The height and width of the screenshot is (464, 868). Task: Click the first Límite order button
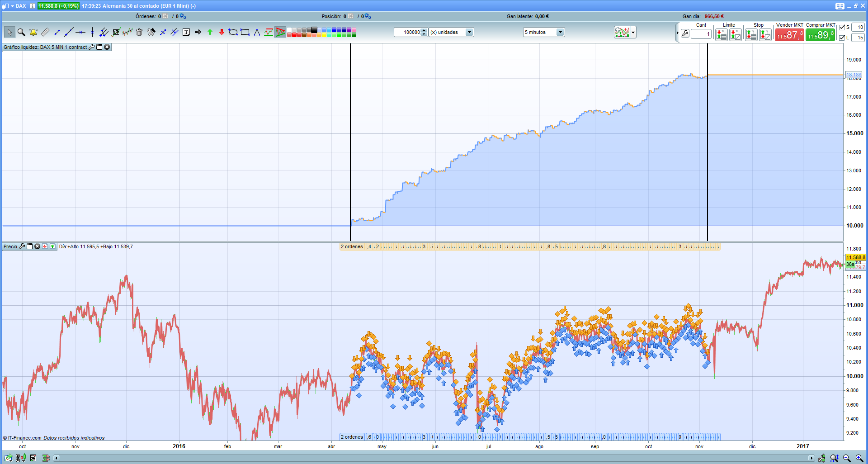(x=722, y=34)
